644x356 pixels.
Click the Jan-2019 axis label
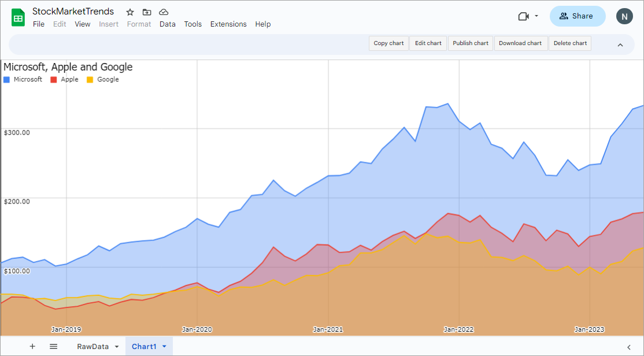click(66, 329)
